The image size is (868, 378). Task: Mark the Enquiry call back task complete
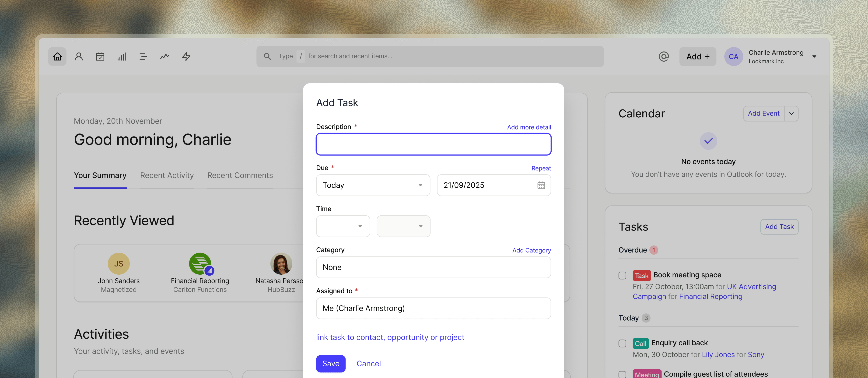tap(622, 343)
